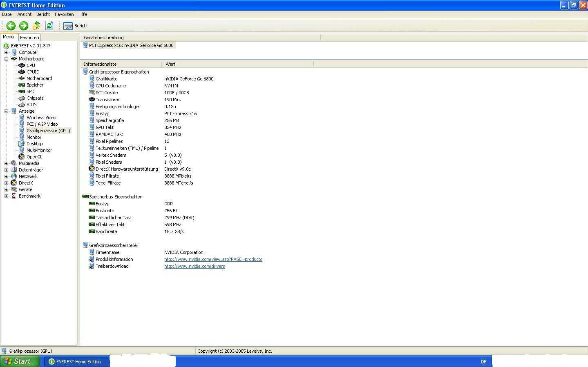Click the Motherboard sub-item under the Motherboard node
588x367 pixels.
tap(39, 78)
